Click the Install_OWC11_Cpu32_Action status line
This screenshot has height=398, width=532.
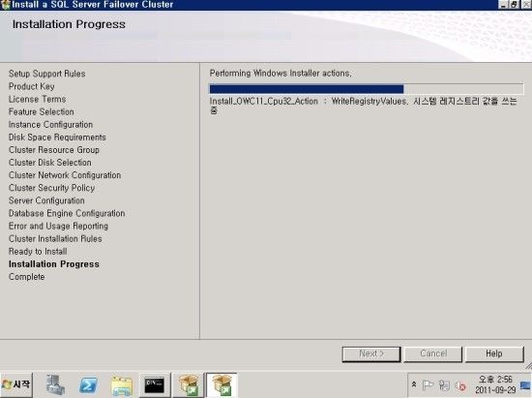coord(363,106)
